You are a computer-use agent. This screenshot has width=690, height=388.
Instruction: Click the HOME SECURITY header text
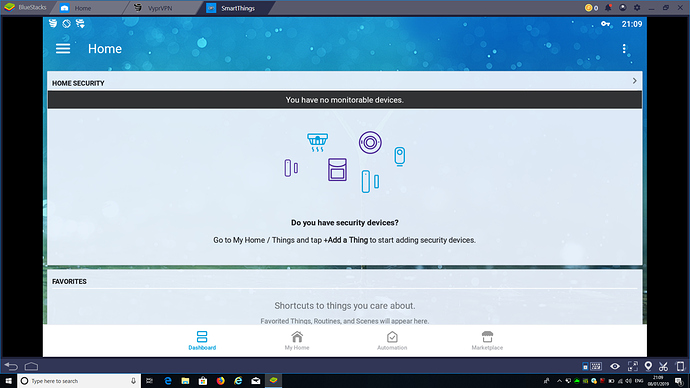tap(78, 83)
